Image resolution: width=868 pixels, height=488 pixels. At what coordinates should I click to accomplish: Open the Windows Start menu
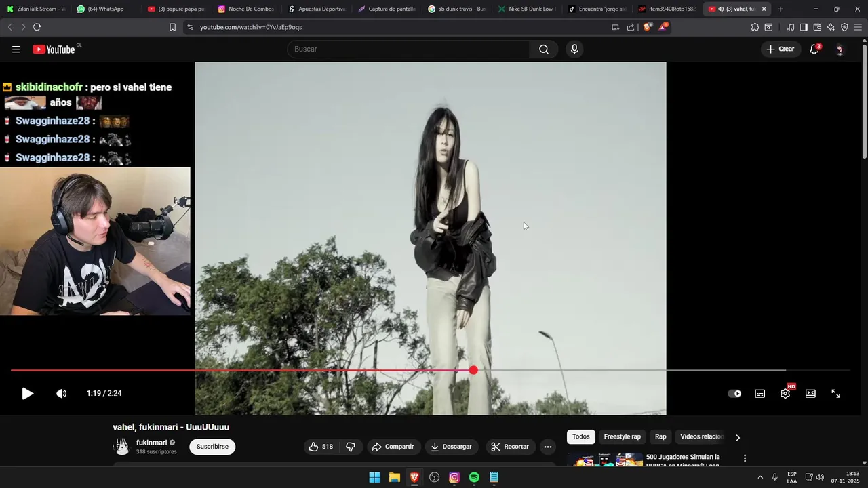tap(374, 477)
